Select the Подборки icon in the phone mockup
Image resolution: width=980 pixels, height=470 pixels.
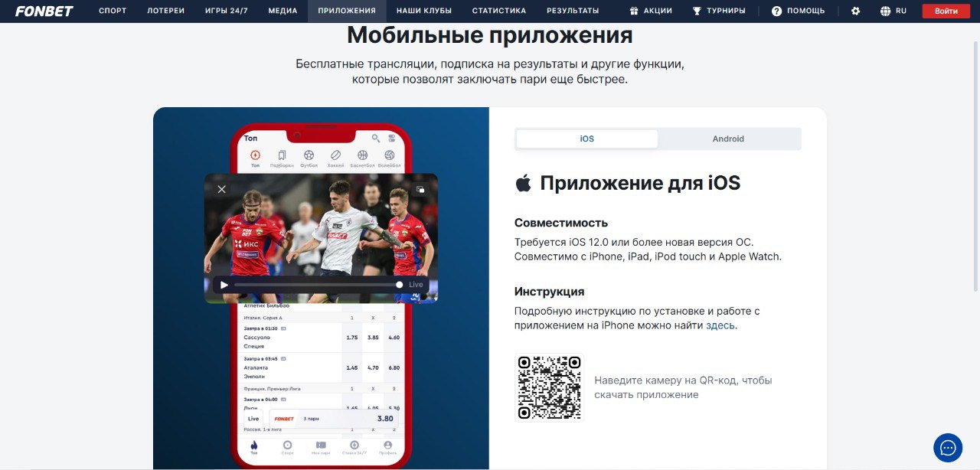[282, 158]
